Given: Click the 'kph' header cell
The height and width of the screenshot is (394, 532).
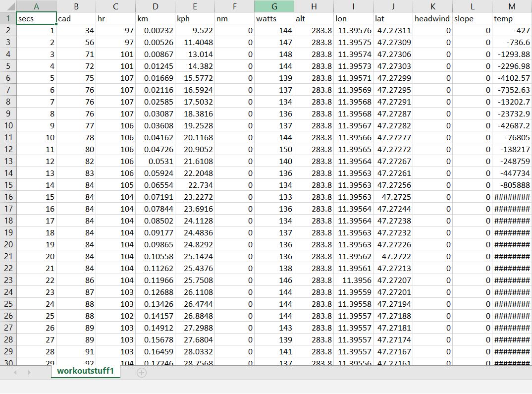Looking at the screenshot, I should (x=195, y=18).
